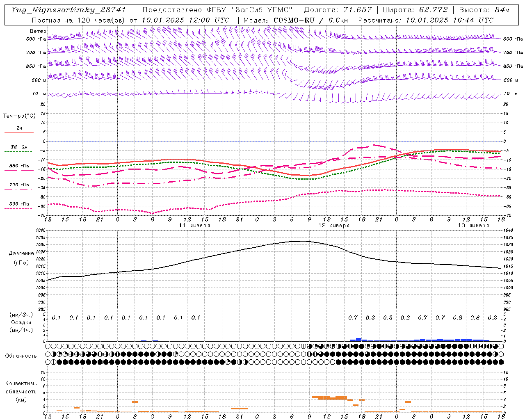This screenshot has width=525, height=420.
Task: Click the 12 января date label
Action: (334, 226)
